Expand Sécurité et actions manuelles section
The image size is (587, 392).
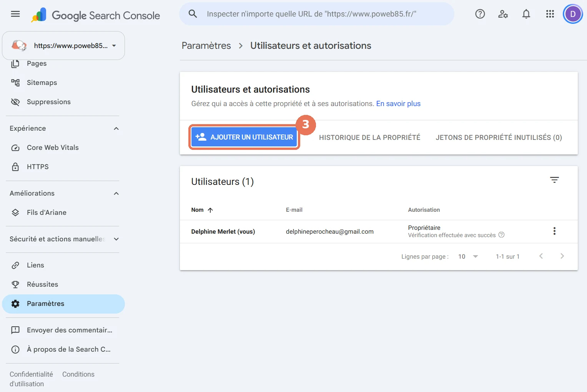[116, 239]
